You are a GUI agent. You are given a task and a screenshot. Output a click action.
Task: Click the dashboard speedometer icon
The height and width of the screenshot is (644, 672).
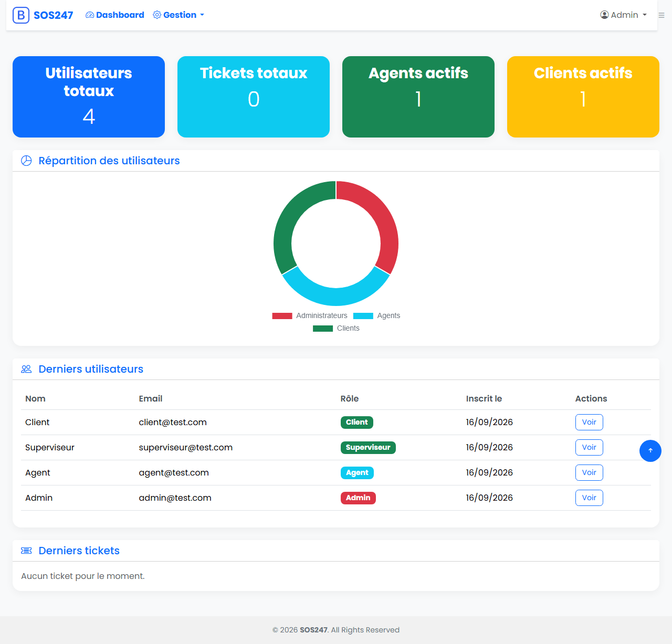click(x=90, y=15)
